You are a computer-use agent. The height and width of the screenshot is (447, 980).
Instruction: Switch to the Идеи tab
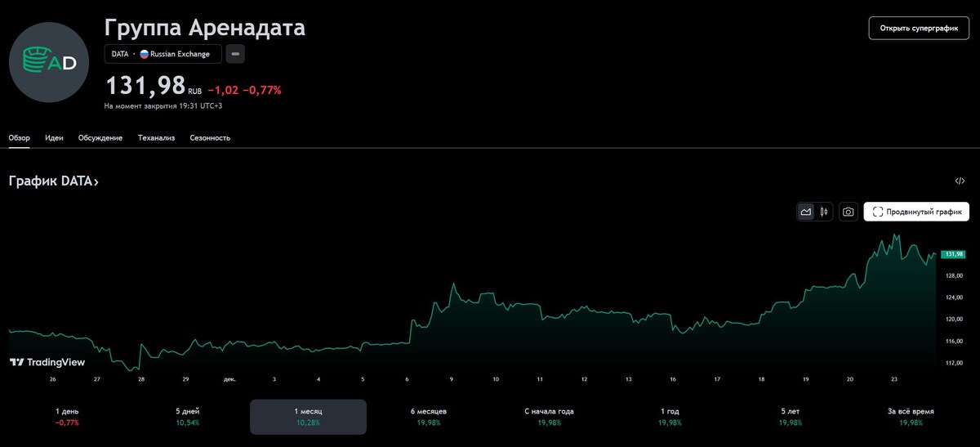tap(55, 138)
